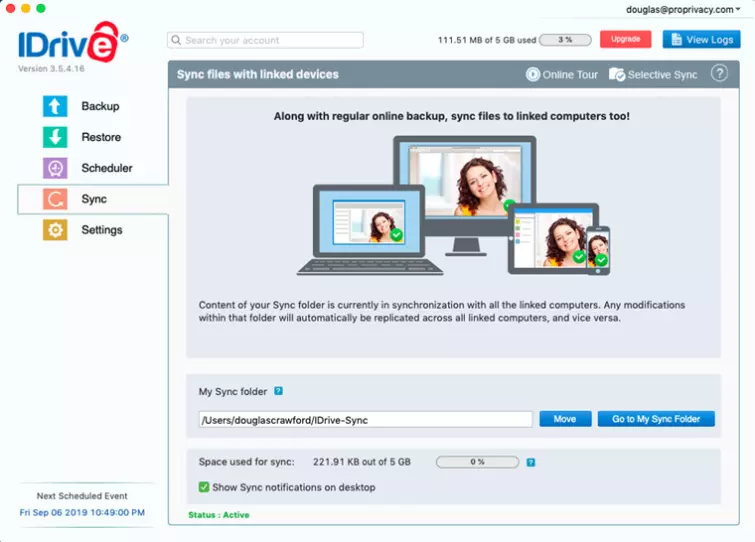The width and height of the screenshot is (755, 542).
Task: Click the red Upgrade button
Action: (625, 39)
